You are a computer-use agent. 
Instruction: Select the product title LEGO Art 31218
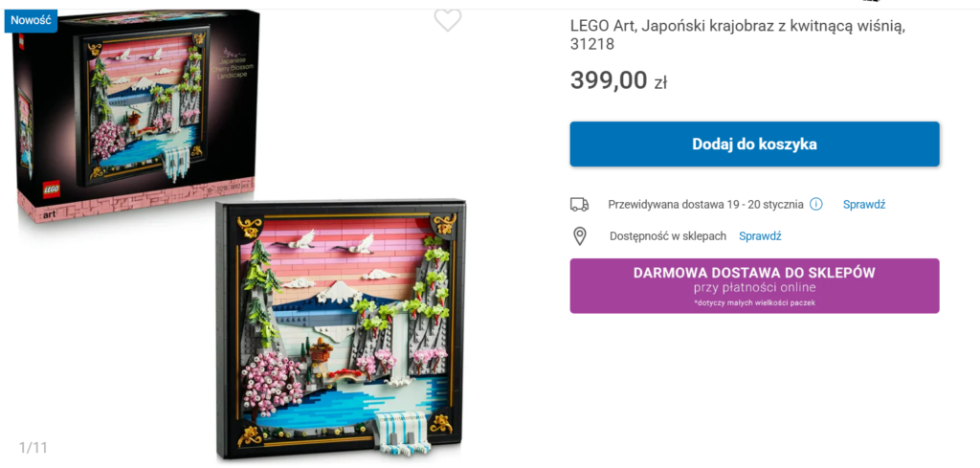point(738,35)
